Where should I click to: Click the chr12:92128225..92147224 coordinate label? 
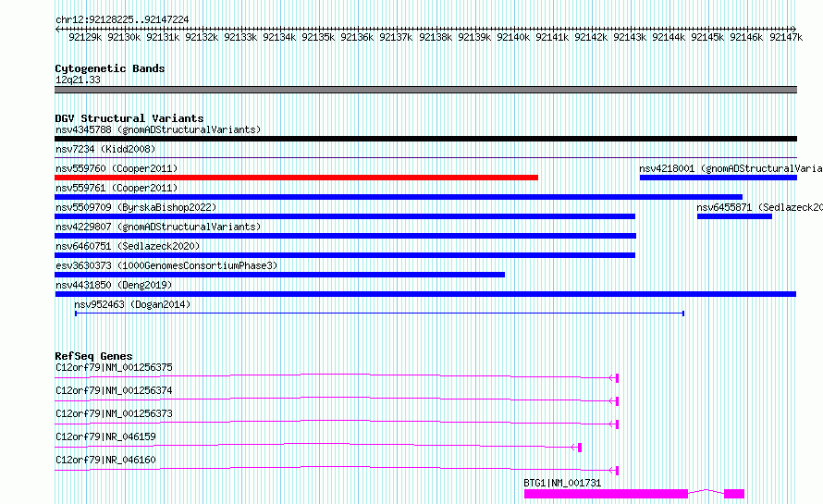click(x=122, y=19)
